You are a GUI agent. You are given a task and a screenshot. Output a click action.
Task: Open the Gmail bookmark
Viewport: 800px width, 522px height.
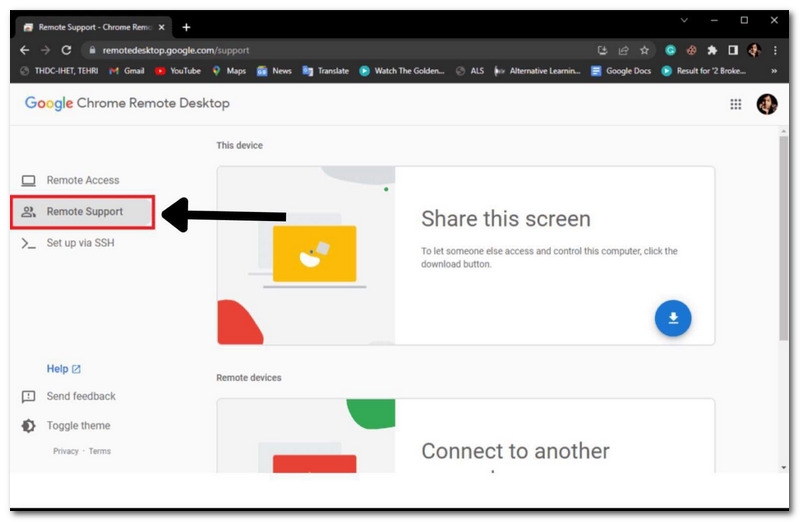[127, 71]
